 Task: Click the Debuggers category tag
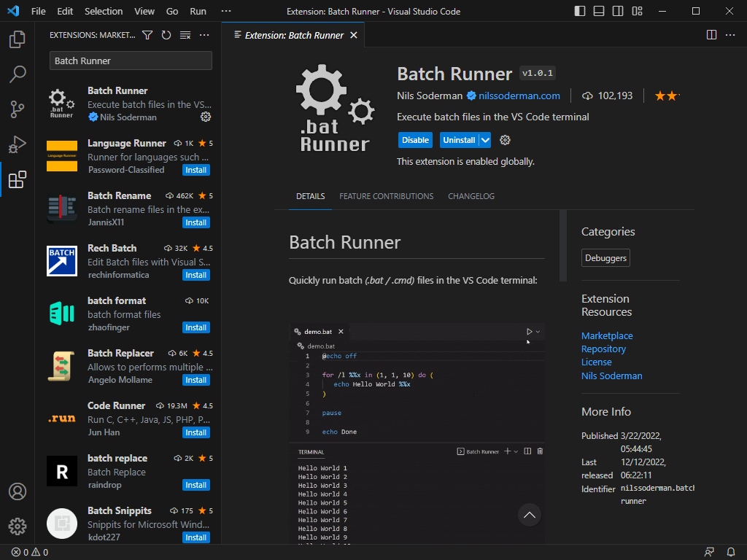(x=605, y=257)
